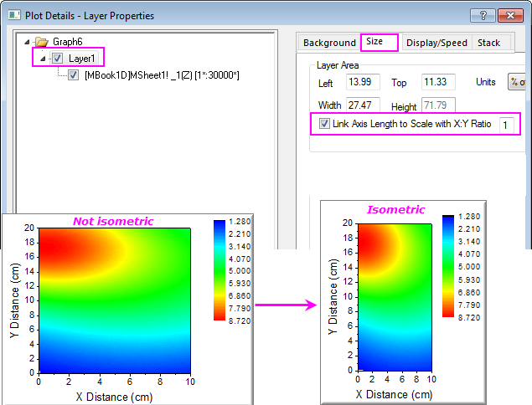The height and width of the screenshot is (405, 532).
Task: Select the Size tab
Action: pyautogui.click(x=374, y=41)
